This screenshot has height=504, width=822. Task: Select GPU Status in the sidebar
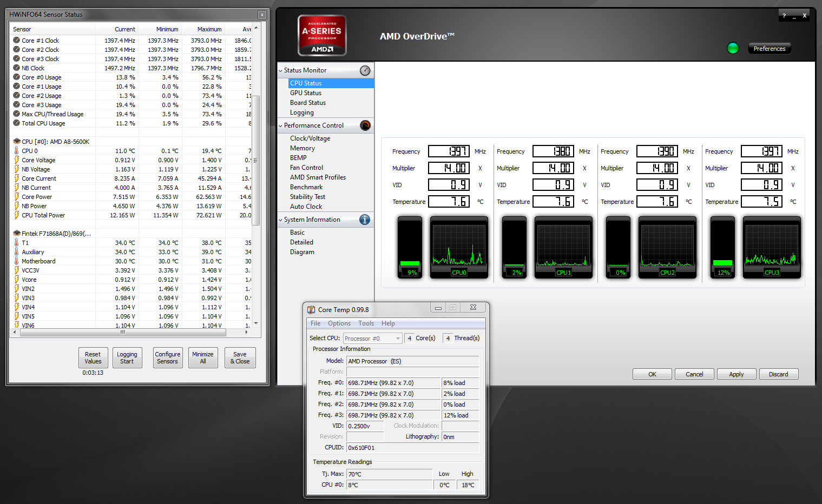coord(306,93)
